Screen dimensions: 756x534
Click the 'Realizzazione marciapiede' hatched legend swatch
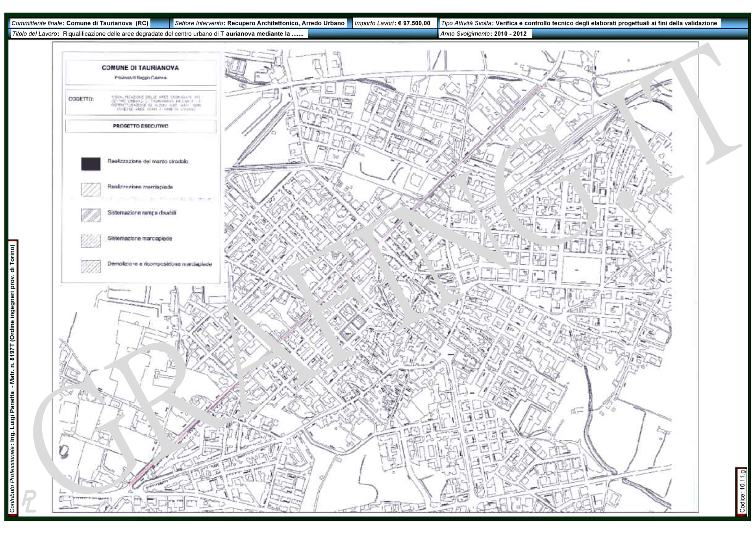[91, 189]
